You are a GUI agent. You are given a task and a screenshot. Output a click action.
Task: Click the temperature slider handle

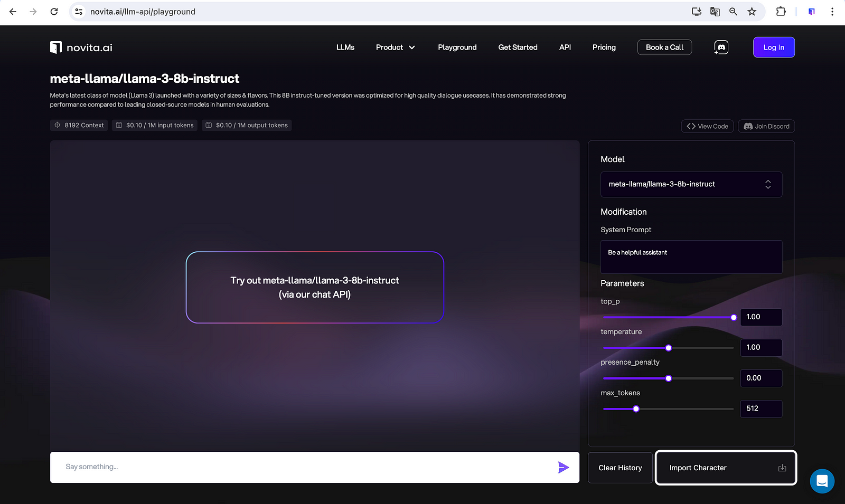click(x=669, y=348)
